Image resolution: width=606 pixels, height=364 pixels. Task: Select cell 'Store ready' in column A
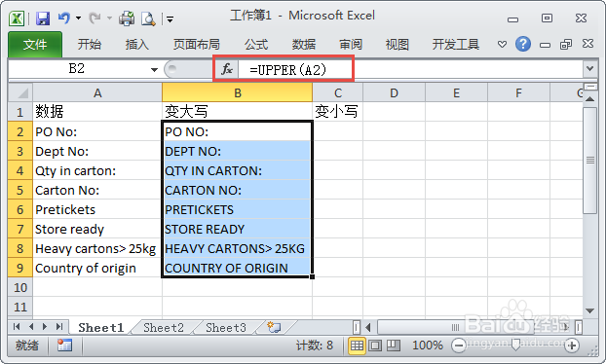pos(97,230)
